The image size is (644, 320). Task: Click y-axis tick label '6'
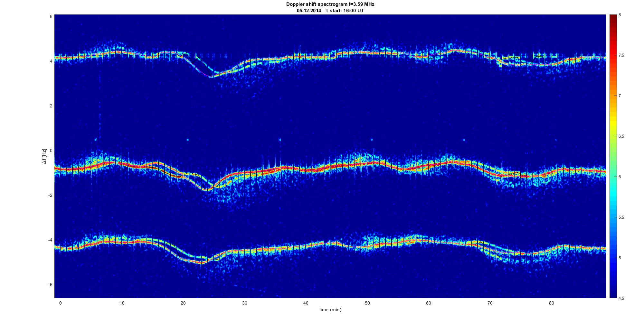pyautogui.click(x=51, y=16)
